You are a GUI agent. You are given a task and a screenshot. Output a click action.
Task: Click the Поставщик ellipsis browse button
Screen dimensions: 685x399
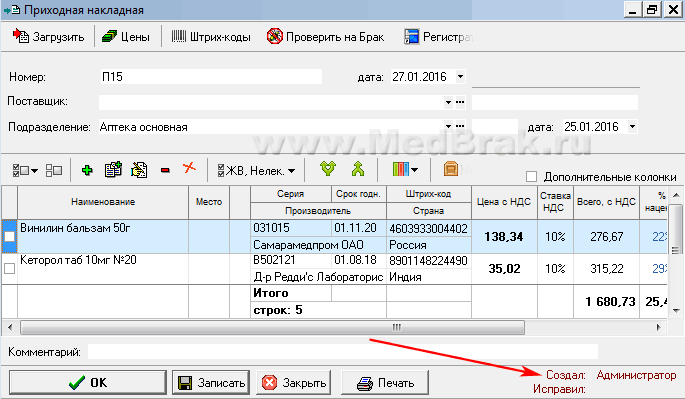tap(460, 102)
